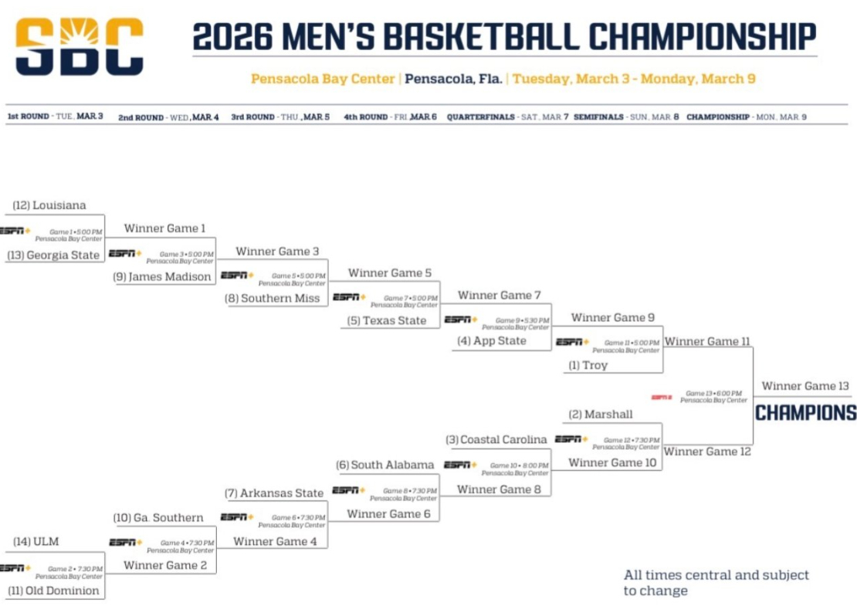Click the ESPN+ logo for Game 1
The width and height of the screenshot is (857, 616).
click(x=15, y=231)
